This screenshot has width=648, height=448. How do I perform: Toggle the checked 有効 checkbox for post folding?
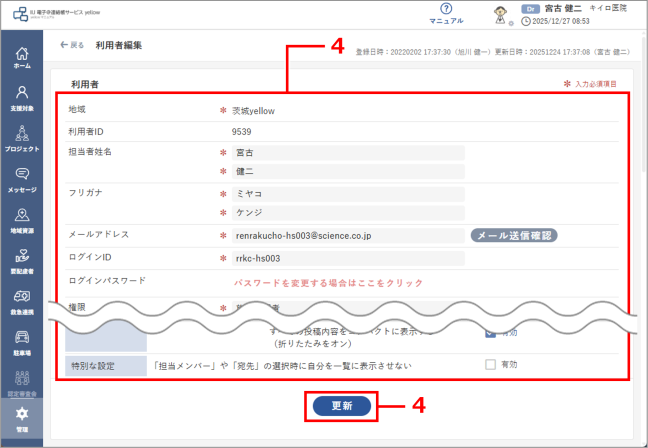(490, 335)
